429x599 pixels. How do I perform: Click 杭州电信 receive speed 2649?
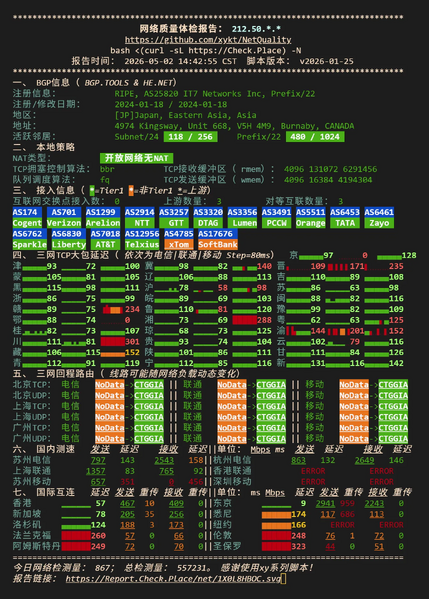[364, 460]
